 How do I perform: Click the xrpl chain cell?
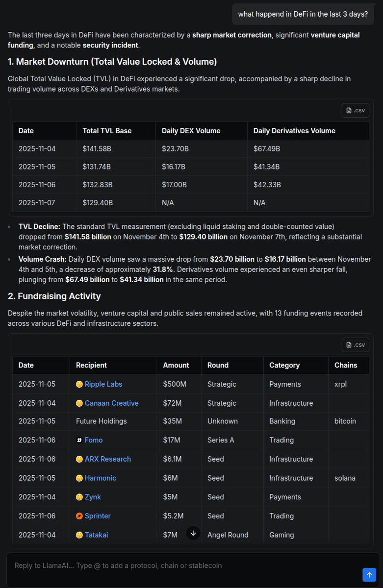(349, 384)
